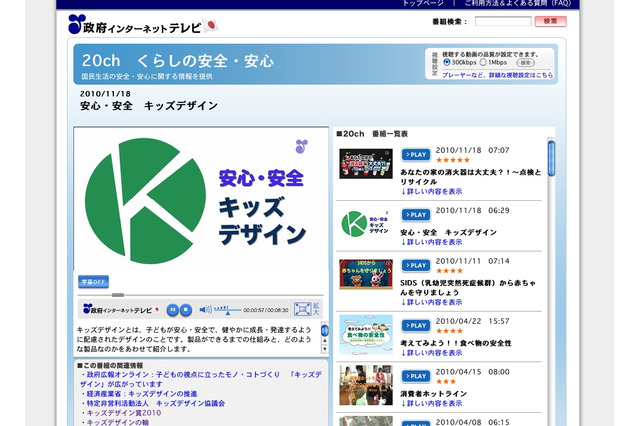This screenshot has height=426, width=640.
Task: Click the elapsed time 00:00:57 display
Action: pyautogui.click(x=254, y=310)
